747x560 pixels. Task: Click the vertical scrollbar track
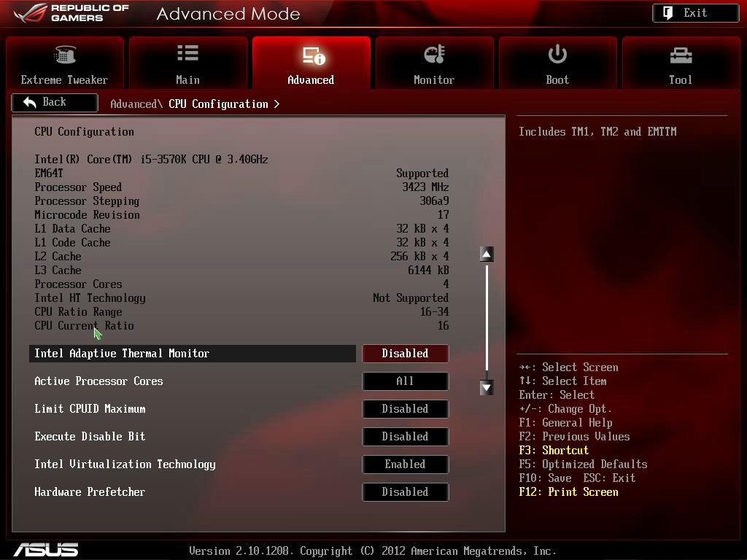tap(487, 318)
